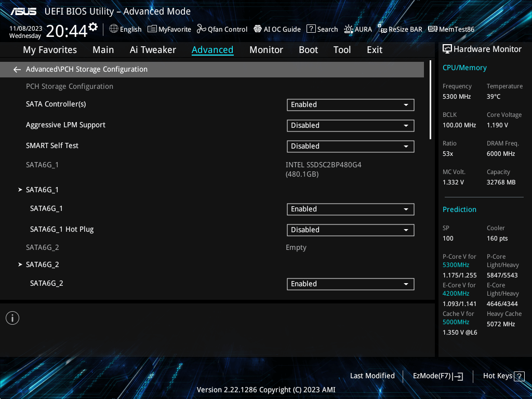The image size is (532, 399).
Task: Switch to the Main tab
Action: pyautogui.click(x=103, y=50)
